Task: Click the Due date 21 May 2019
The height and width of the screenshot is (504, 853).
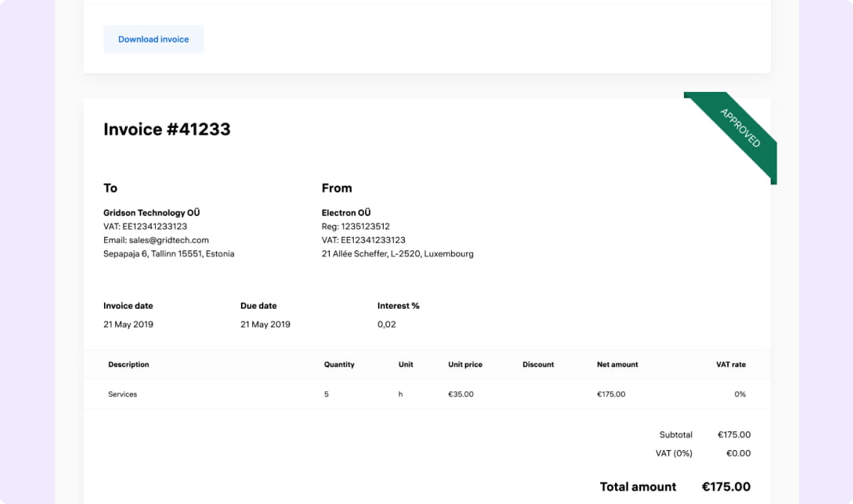Action: pyautogui.click(x=265, y=325)
